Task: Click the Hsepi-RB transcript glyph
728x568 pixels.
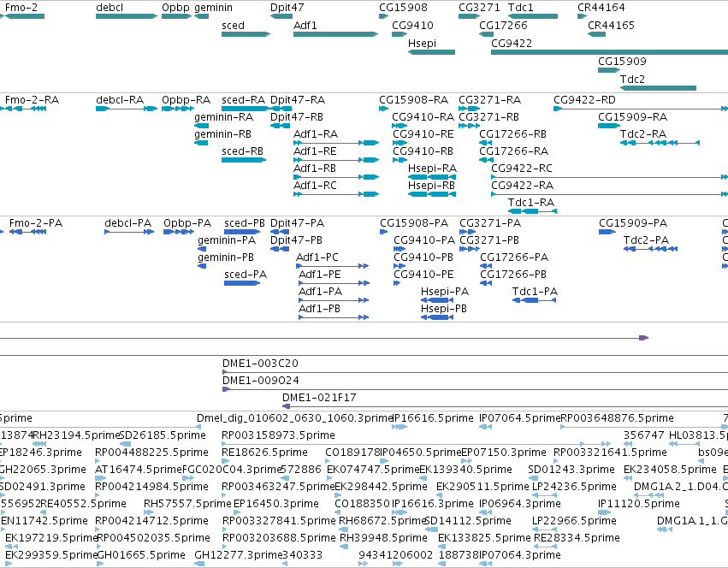Action: [x=432, y=194]
